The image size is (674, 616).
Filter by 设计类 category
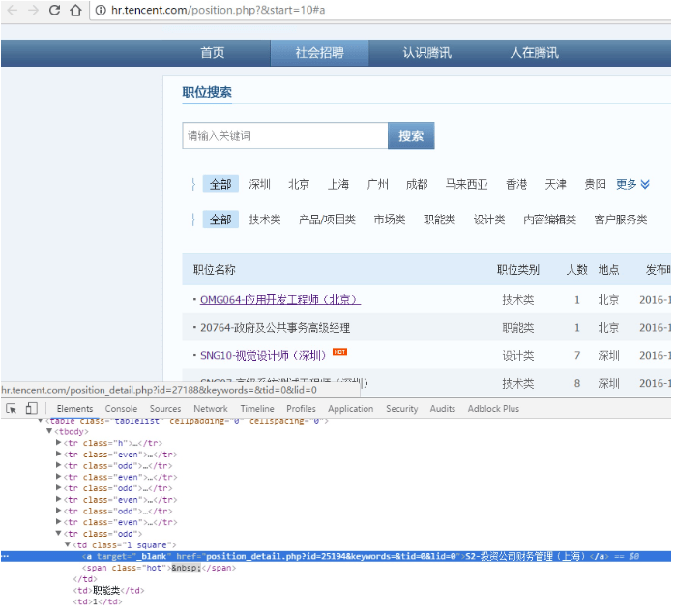(489, 220)
